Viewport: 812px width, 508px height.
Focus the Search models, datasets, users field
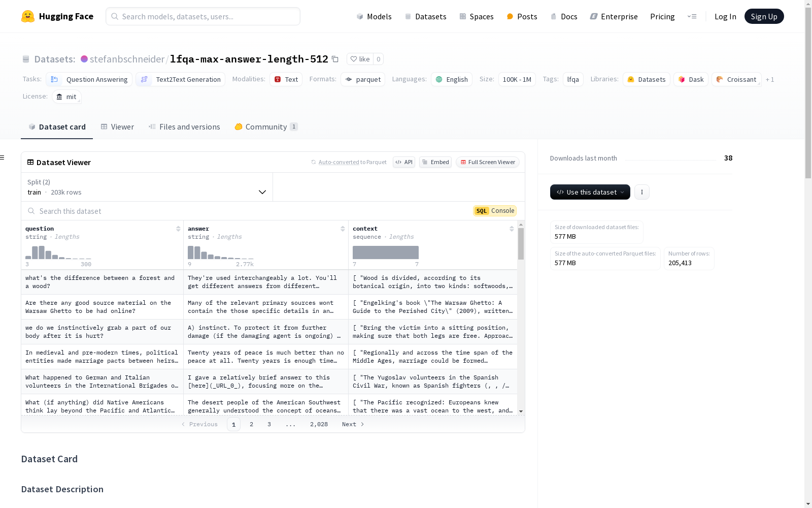(x=203, y=16)
